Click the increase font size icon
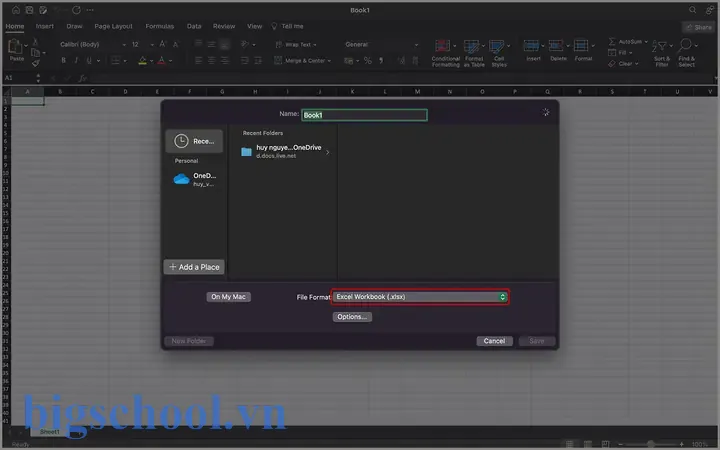The image size is (720, 450). [163, 44]
